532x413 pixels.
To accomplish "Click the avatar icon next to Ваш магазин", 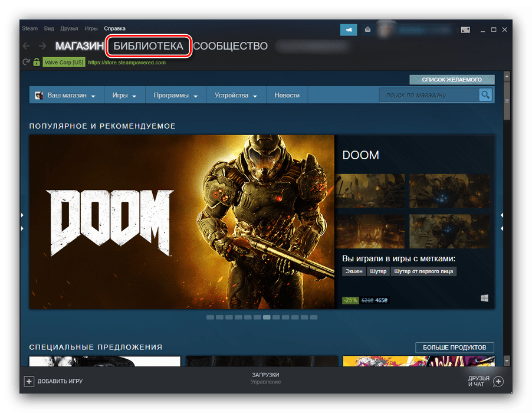I will (x=39, y=96).
